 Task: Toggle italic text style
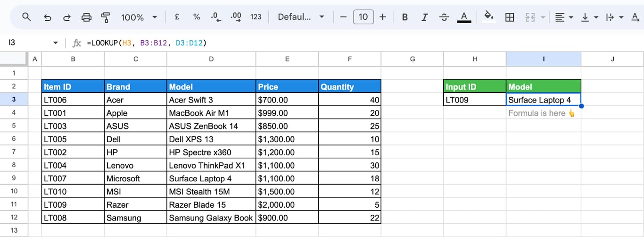click(x=424, y=17)
